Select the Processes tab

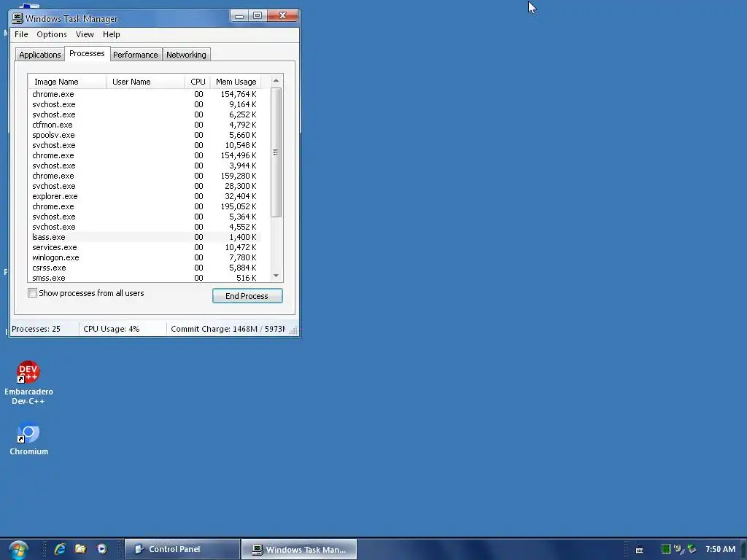point(87,53)
